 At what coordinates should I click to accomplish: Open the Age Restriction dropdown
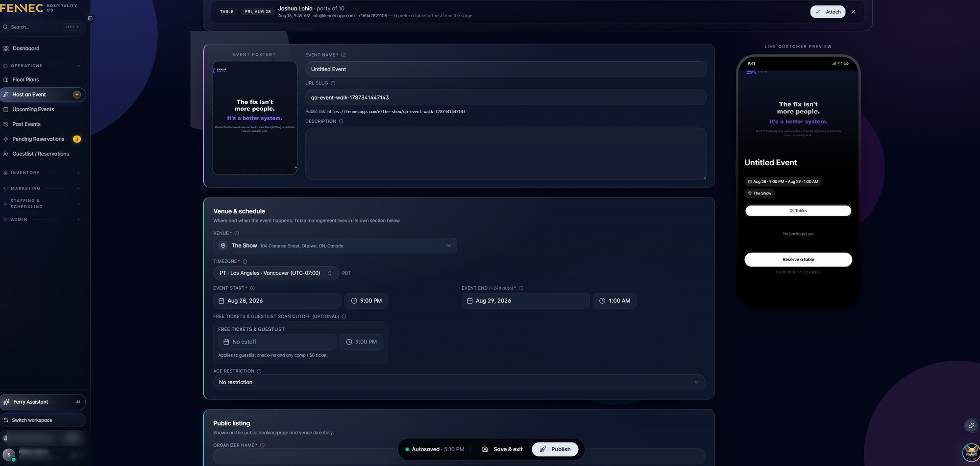click(x=459, y=382)
